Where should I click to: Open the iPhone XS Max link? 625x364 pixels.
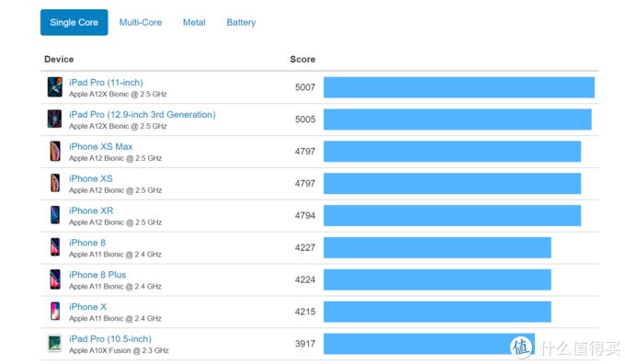pyautogui.click(x=101, y=147)
